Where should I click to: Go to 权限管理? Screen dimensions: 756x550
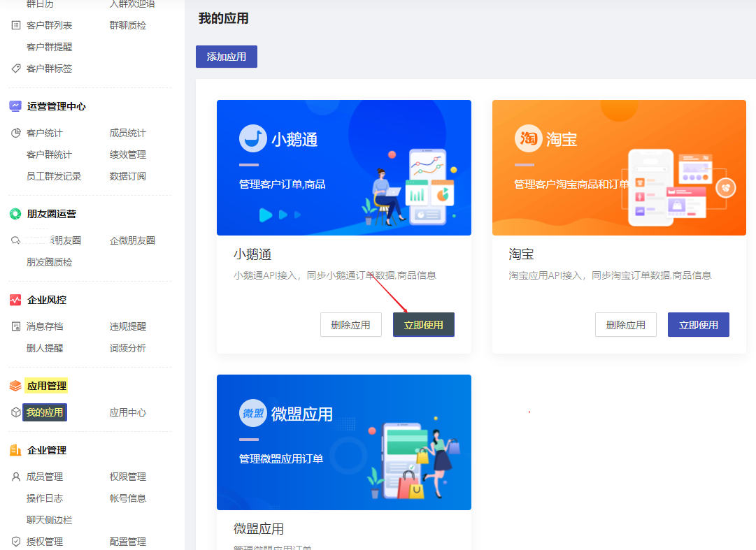(x=128, y=477)
